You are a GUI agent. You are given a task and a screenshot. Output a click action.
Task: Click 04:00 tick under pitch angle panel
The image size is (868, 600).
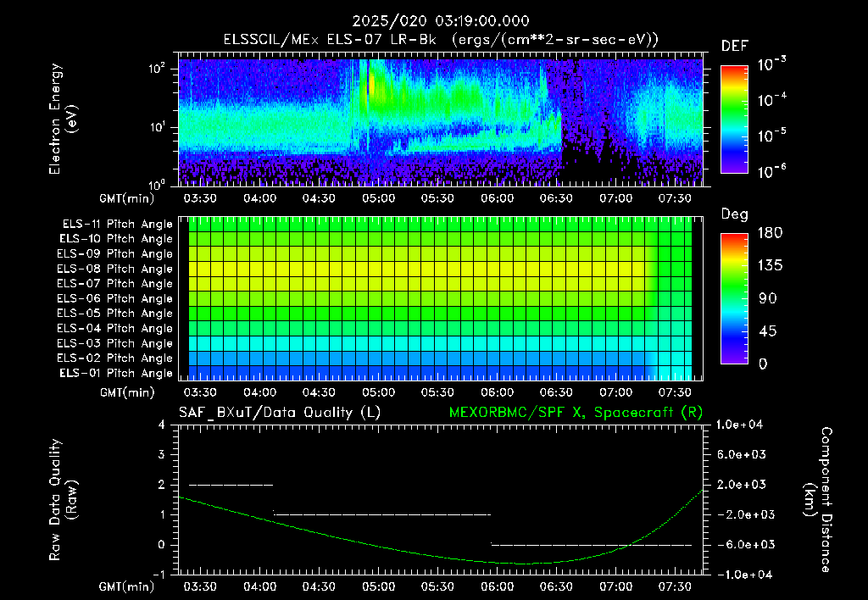tap(259, 392)
